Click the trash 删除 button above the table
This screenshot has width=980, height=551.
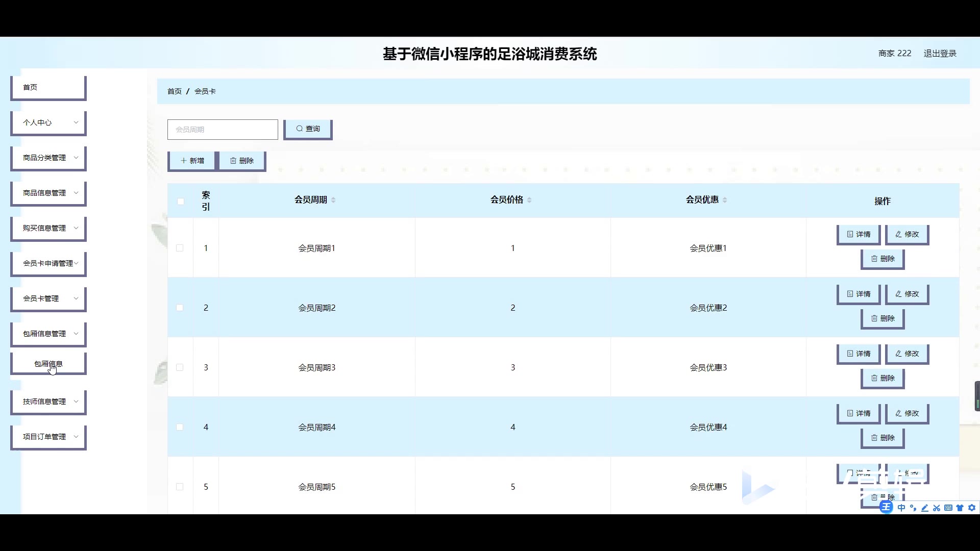coord(241,161)
